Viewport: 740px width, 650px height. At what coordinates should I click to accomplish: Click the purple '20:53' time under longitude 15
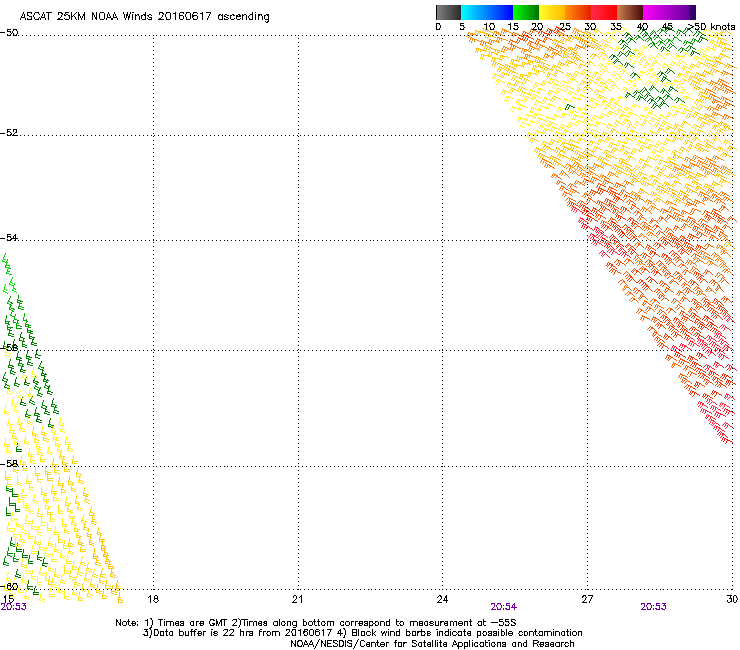14,607
